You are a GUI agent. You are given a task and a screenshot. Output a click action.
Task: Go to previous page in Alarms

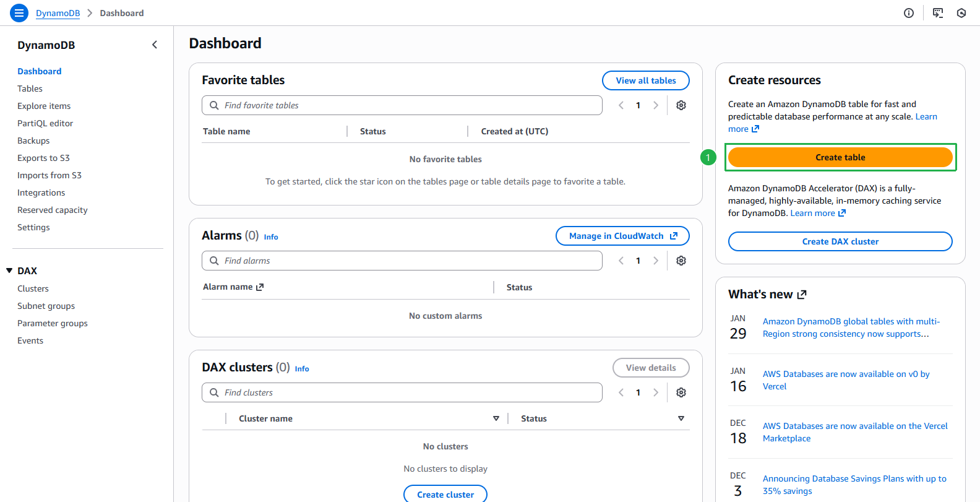point(621,261)
